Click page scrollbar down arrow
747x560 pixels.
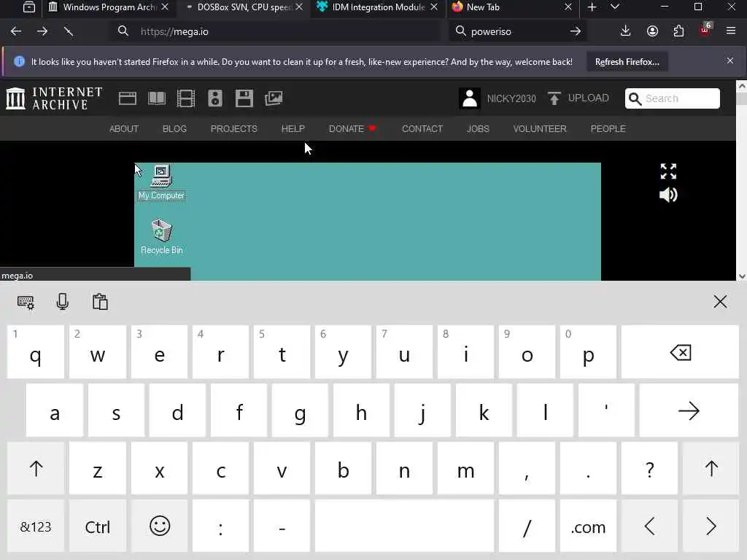tap(741, 276)
